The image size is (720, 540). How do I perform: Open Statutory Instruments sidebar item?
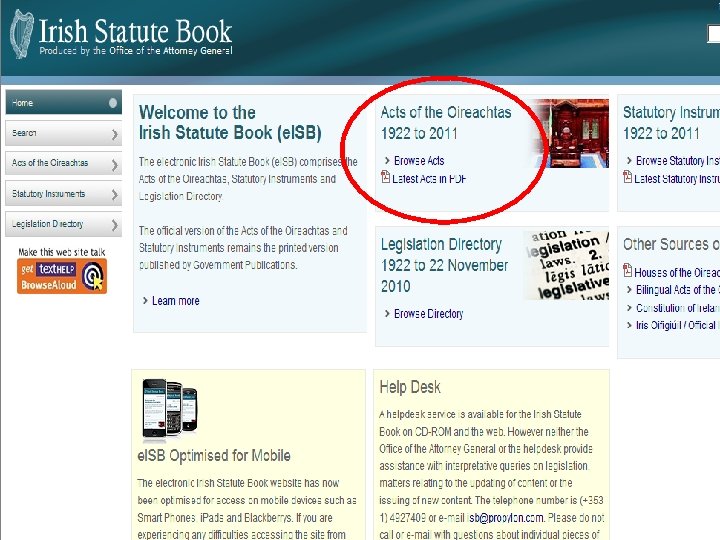pyautogui.click(x=63, y=194)
